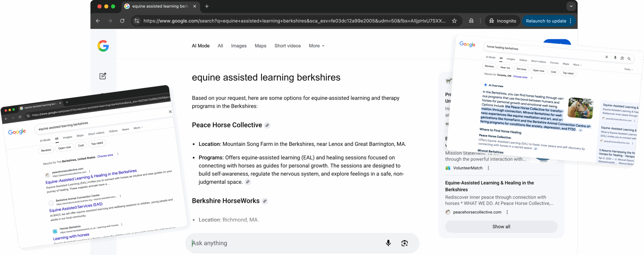Click the Show all button
The height and width of the screenshot is (255, 644).
coord(501,227)
